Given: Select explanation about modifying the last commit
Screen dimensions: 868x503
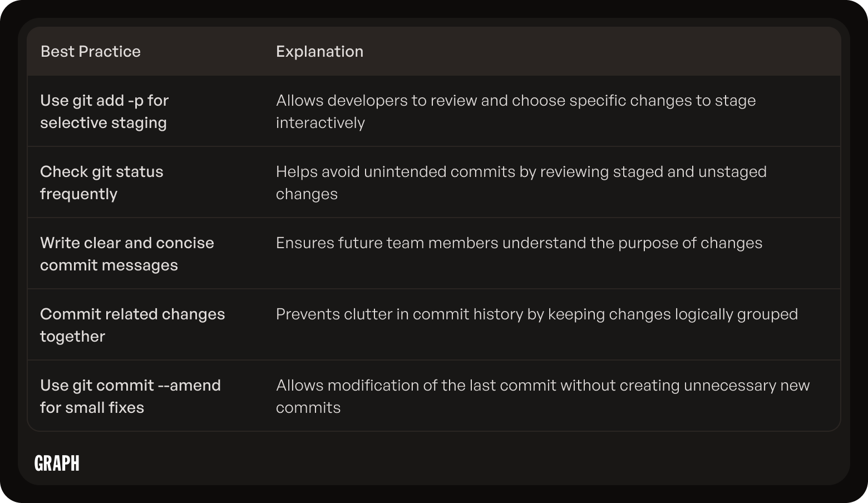Looking at the screenshot, I should (542, 396).
